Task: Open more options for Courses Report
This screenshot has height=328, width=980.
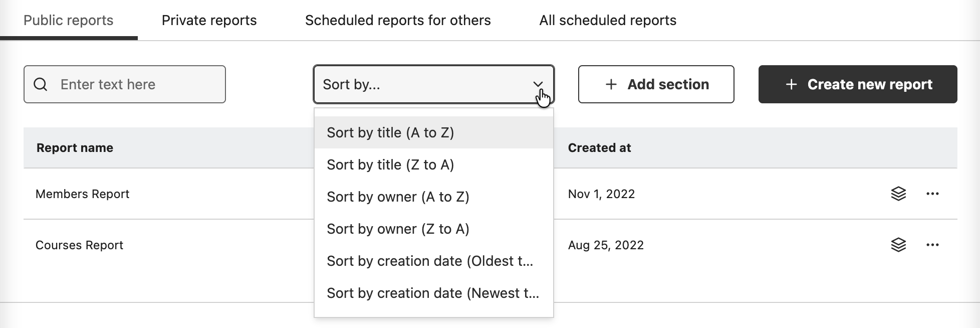Action: [932, 245]
